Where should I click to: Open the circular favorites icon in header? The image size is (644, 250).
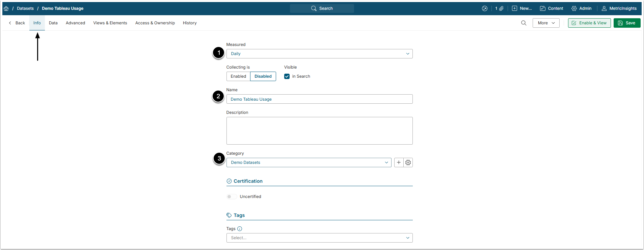coord(485,8)
